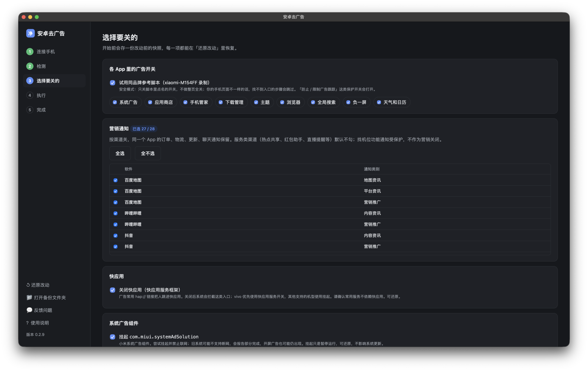
Task: Select the 选择要关的 step in sidebar
Action: pos(54,81)
